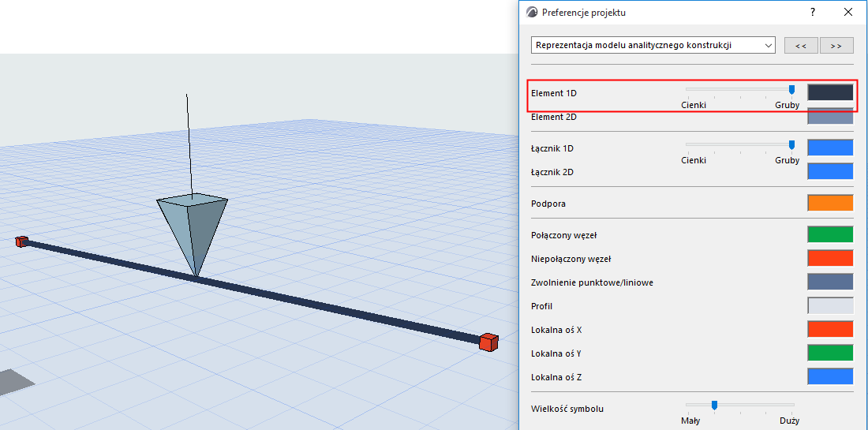868x430 pixels.
Task: Click the Łącznik 1D thickness slider handle
Action: pyautogui.click(x=791, y=145)
